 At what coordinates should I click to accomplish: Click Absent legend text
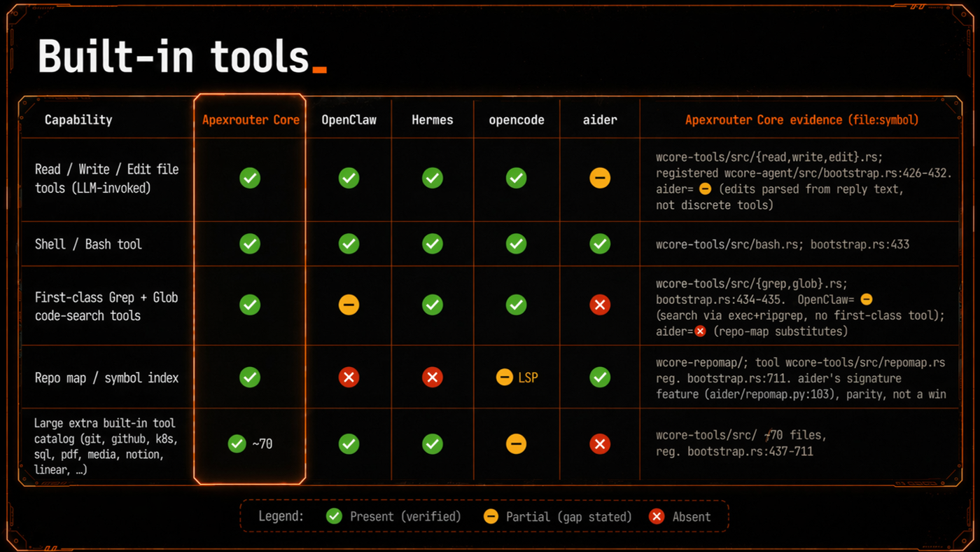coord(692,516)
